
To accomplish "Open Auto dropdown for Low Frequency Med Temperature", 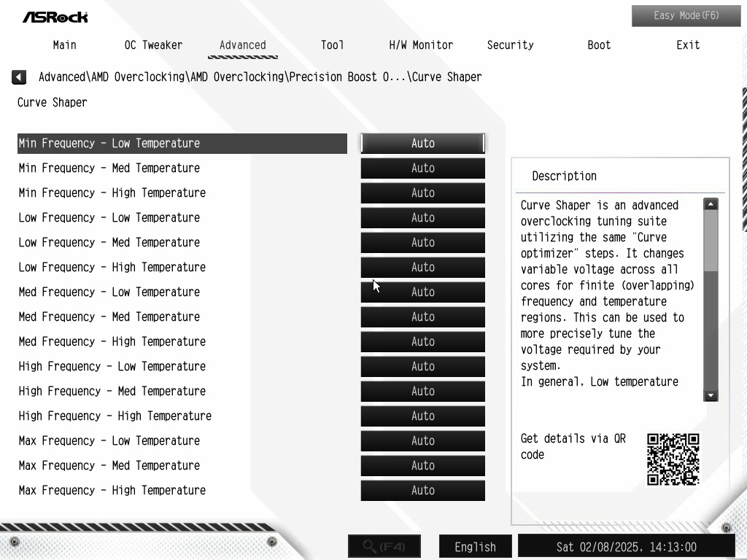I will point(423,242).
